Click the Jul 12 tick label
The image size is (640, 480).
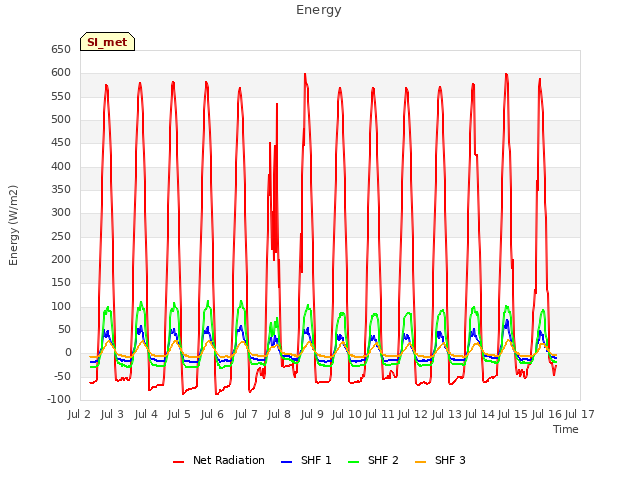(413, 414)
